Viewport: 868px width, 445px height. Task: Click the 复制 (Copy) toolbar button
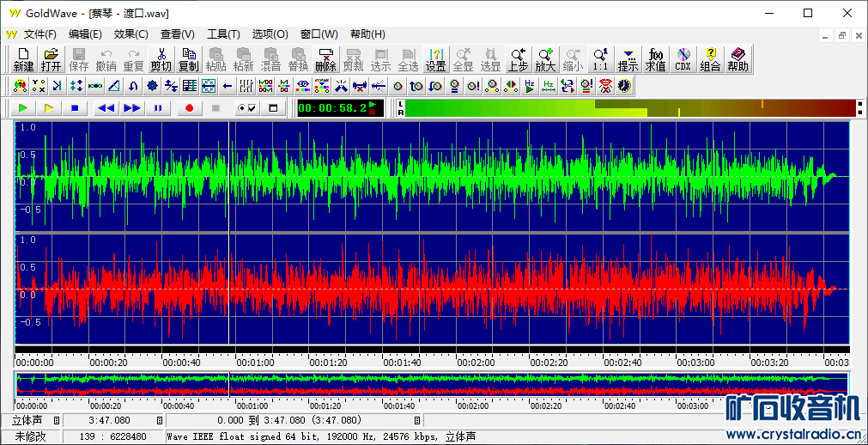point(189,60)
